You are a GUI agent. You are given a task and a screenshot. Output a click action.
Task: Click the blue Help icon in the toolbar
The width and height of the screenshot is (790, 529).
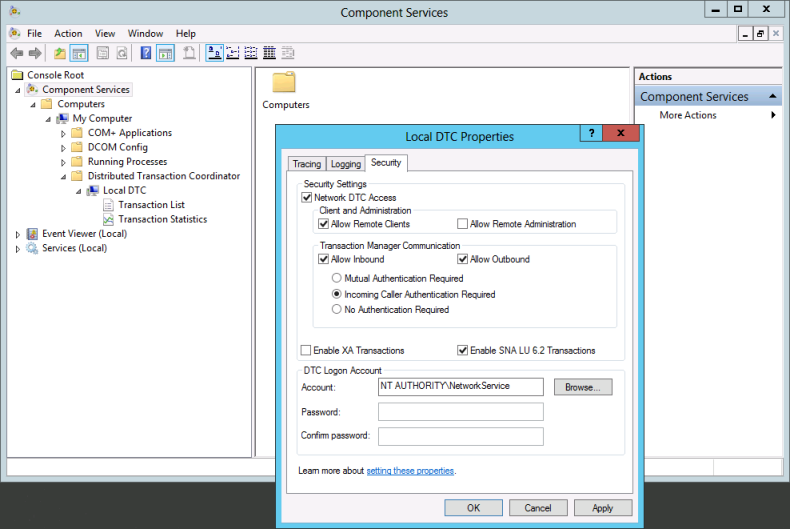tap(146, 53)
